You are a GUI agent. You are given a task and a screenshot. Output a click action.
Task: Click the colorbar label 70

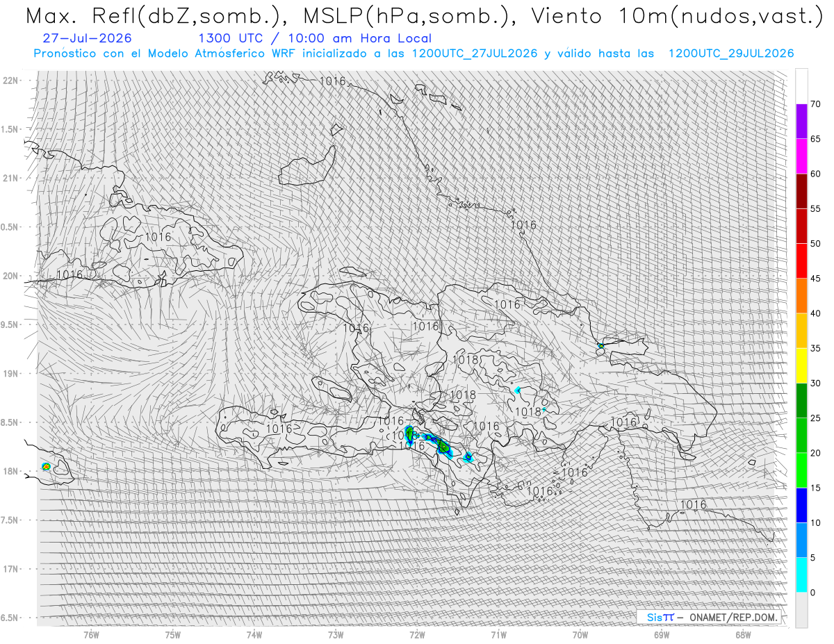click(816, 104)
